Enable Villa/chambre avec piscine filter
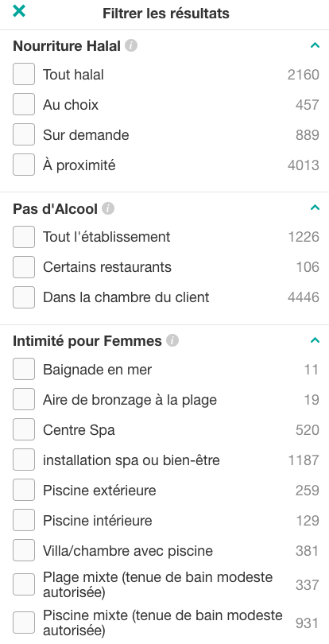Screen dimensions: 329x644 tap(24, 550)
